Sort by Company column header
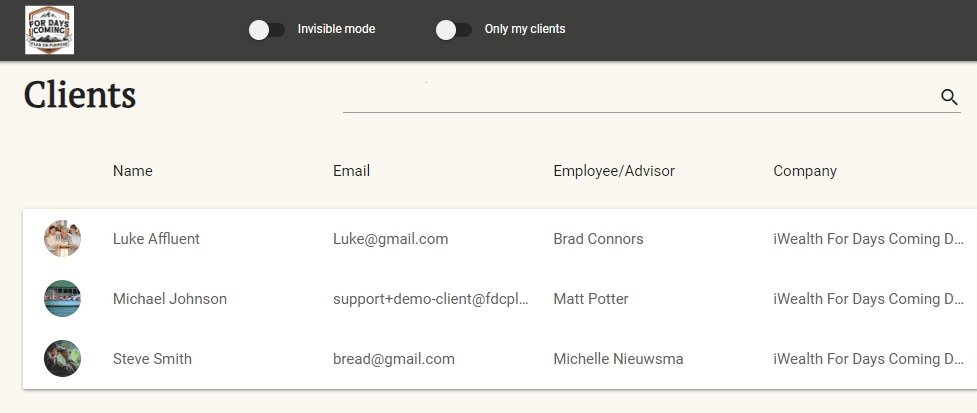 (805, 171)
